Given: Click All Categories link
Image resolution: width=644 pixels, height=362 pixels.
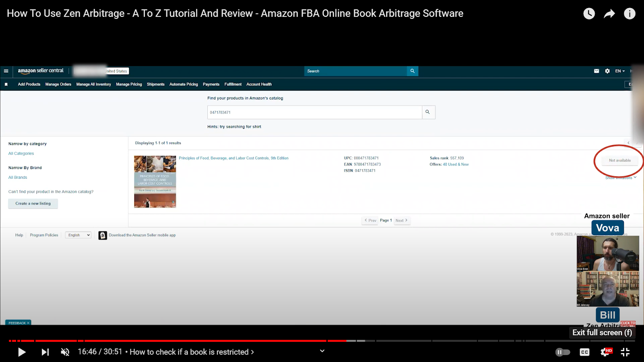Looking at the screenshot, I should point(21,153).
